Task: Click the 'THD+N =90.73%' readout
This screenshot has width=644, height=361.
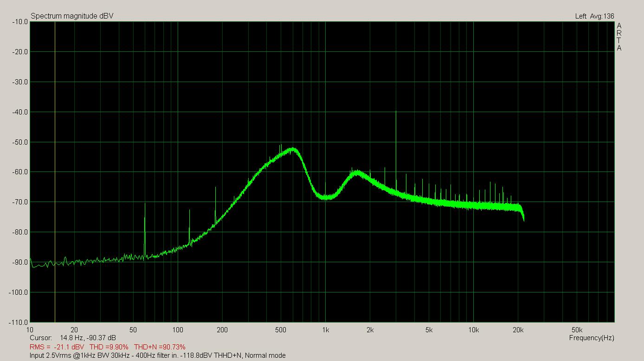Action: (x=160, y=347)
